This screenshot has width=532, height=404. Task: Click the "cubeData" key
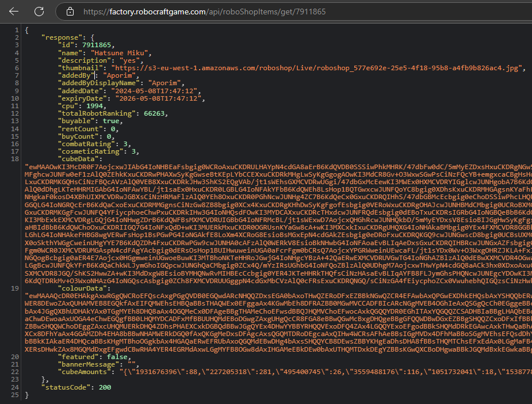78,159
